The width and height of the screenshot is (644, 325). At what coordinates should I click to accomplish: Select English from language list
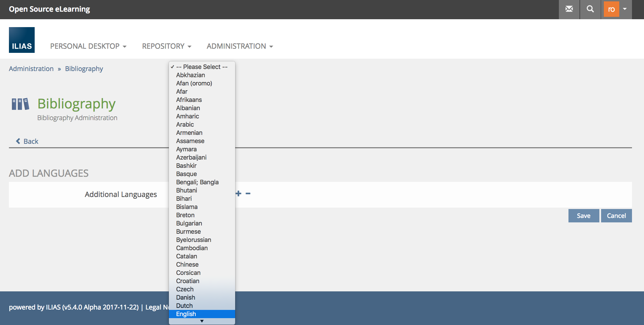coord(186,314)
